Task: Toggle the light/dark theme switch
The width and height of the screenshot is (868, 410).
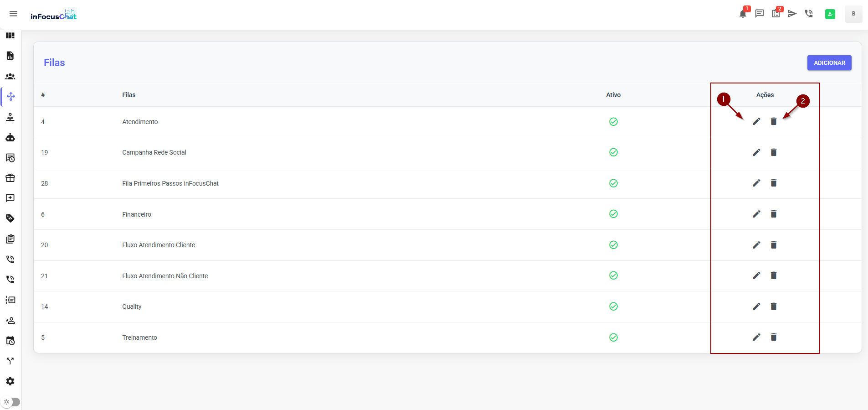Action: (x=12, y=402)
